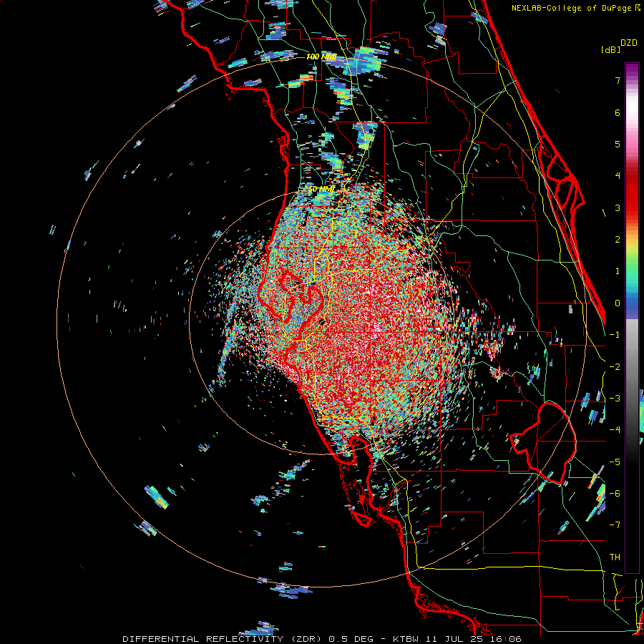Viewport: 644px width, 644px height.
Task: Click the DZD label above the color scale
Action: point(629,43)
